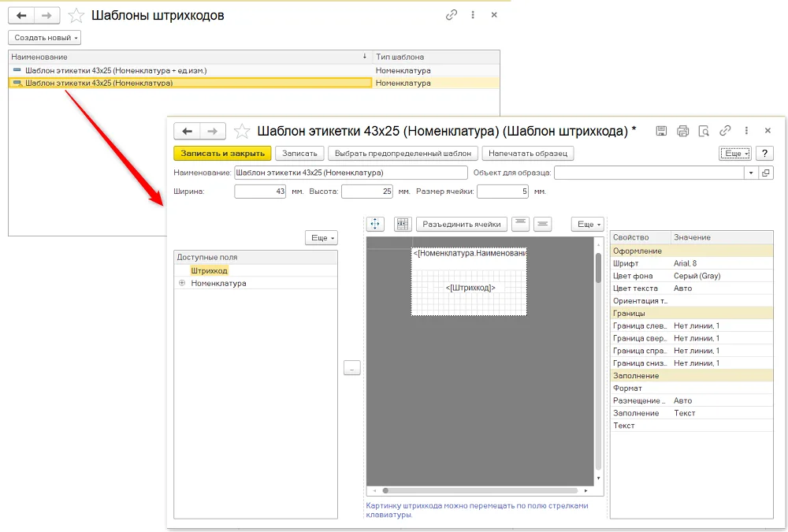Select Ориентация т... property row
Viewport: 788px width, 532px height.
pos(692,301)
